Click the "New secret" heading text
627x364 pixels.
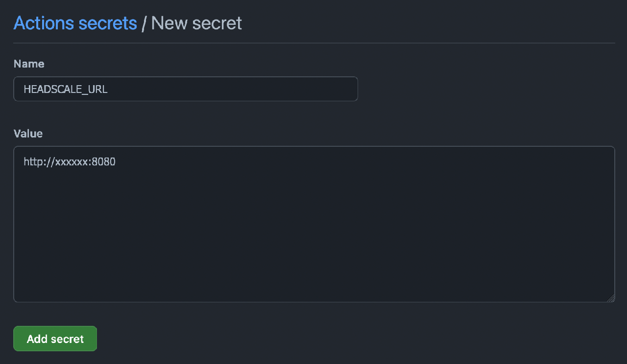click(196, 23)
